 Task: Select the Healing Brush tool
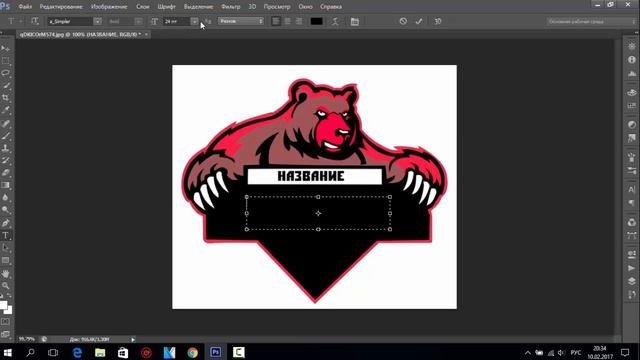[6, 124]
